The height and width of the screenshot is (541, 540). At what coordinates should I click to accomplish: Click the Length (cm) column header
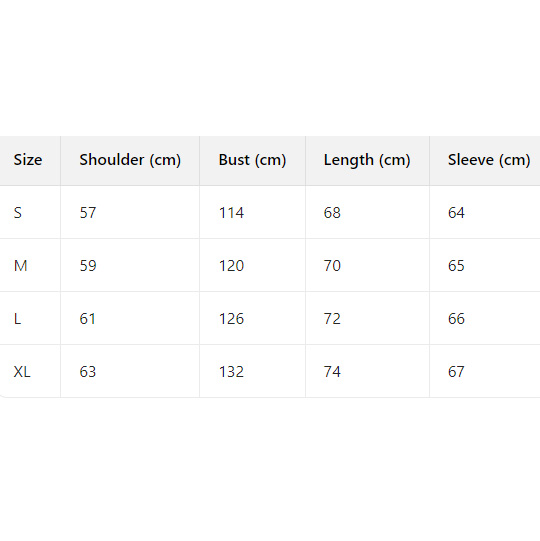[367, 160]
